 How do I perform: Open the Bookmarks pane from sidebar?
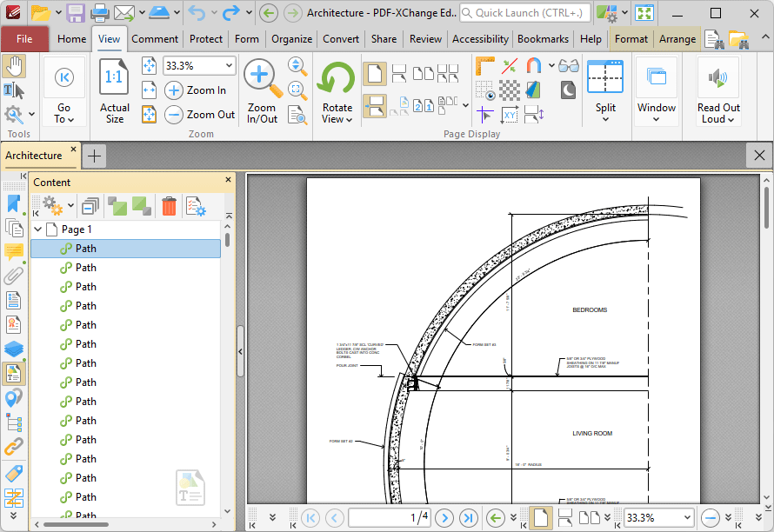14,203
